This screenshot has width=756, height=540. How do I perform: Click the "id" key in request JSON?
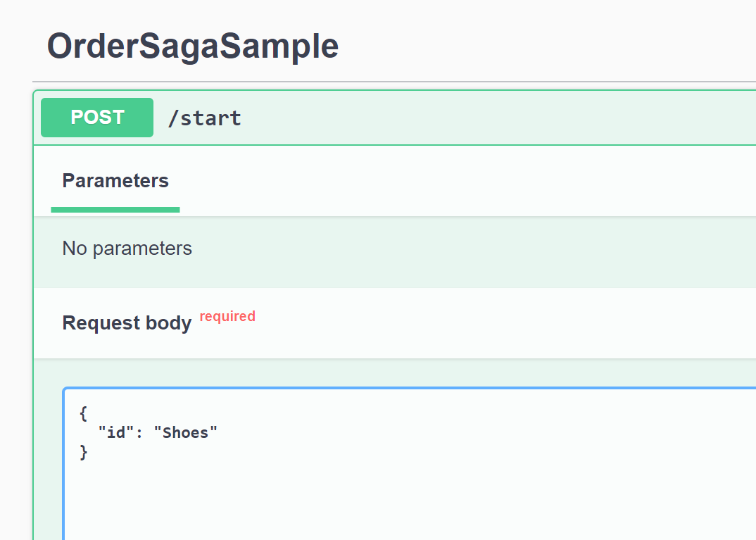pos(116,432)
